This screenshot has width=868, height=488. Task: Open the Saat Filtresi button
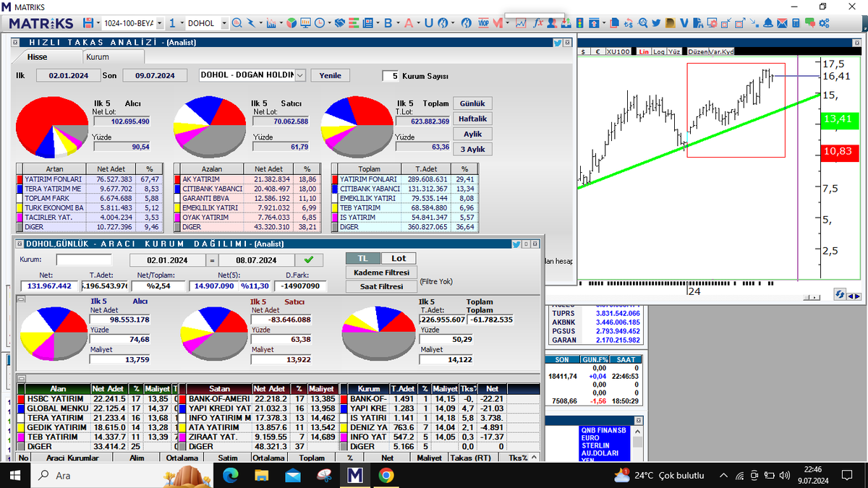[x=382, y=286]
